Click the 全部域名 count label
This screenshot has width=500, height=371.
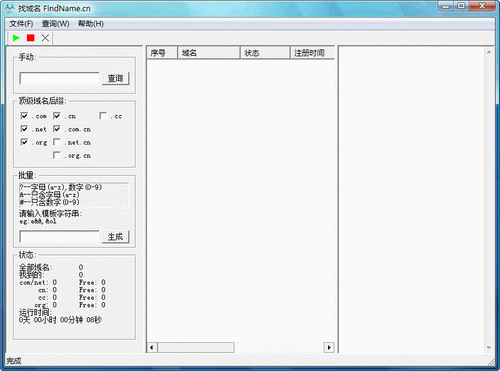click(x=35, y=267)
